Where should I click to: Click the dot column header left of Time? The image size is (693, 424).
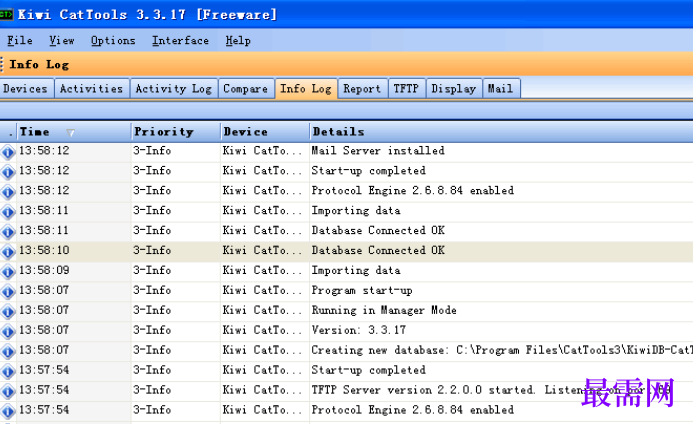[x=9, y=132]
